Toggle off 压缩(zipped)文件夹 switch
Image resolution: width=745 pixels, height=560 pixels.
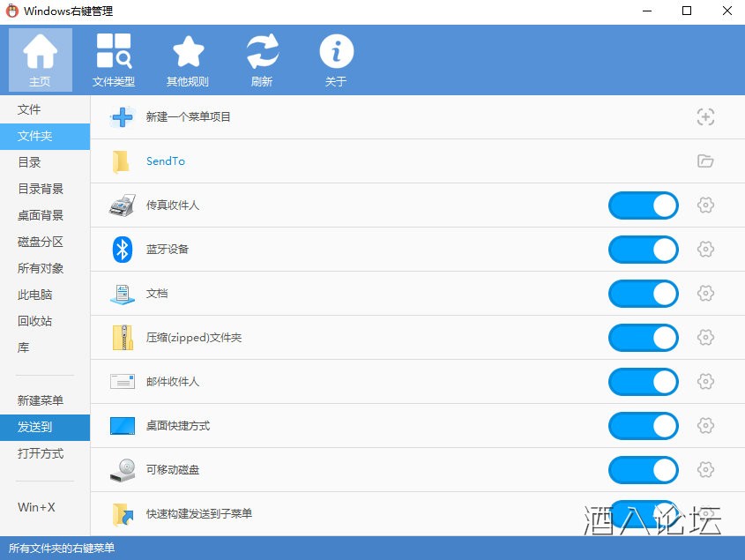tap(643, 338)
